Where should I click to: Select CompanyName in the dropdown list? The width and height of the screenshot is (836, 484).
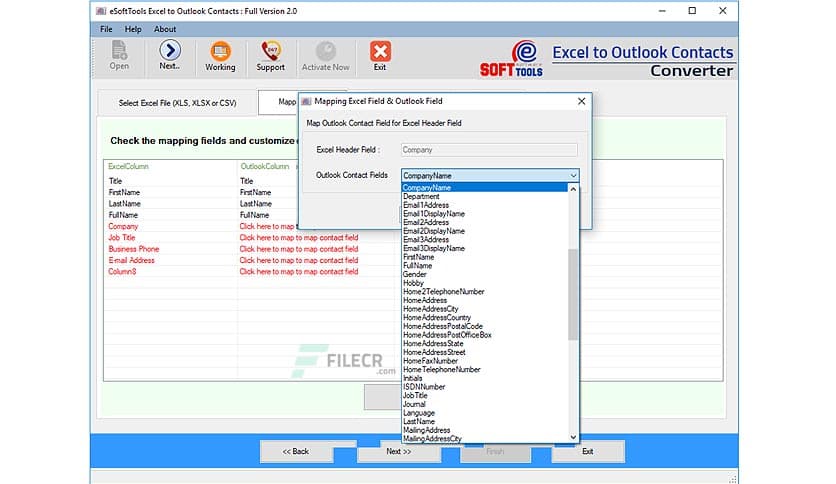(484, 188)
